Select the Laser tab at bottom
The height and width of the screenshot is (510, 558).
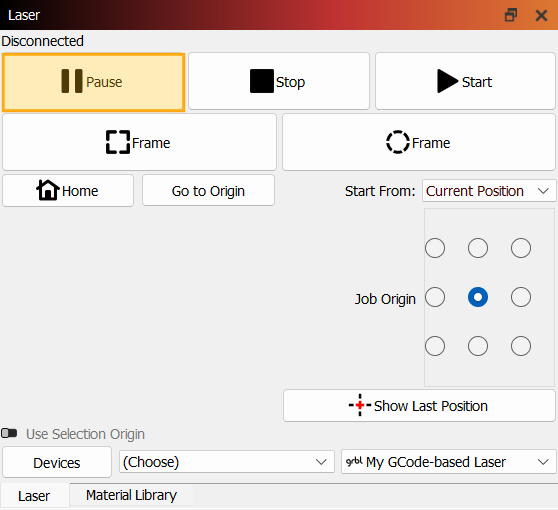pyautogui.click(x=34, y=496)
